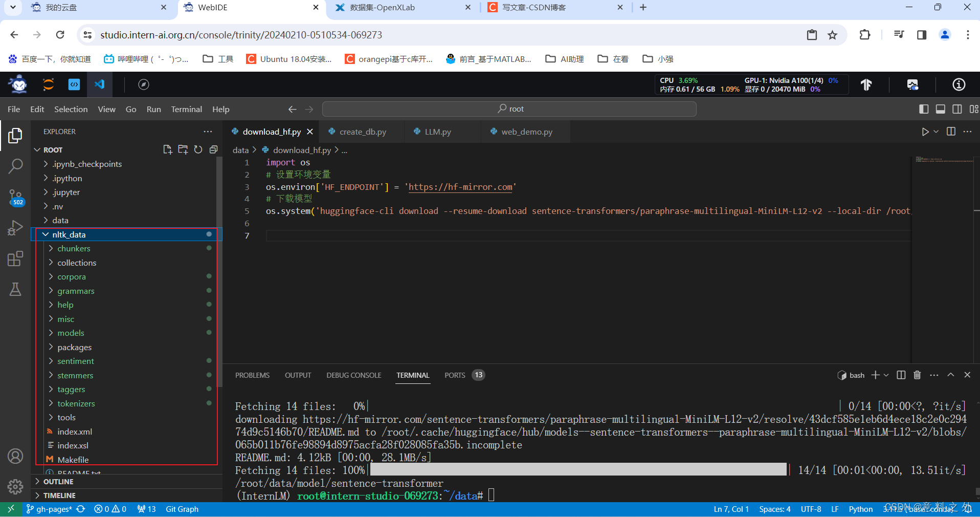Open the Explorer view in the activity bar
The width and height of the screenshot is (980, 517).
[15, 136]
